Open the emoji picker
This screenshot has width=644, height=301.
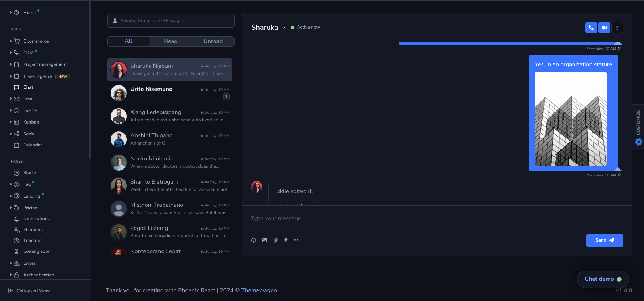pos(253,240)
